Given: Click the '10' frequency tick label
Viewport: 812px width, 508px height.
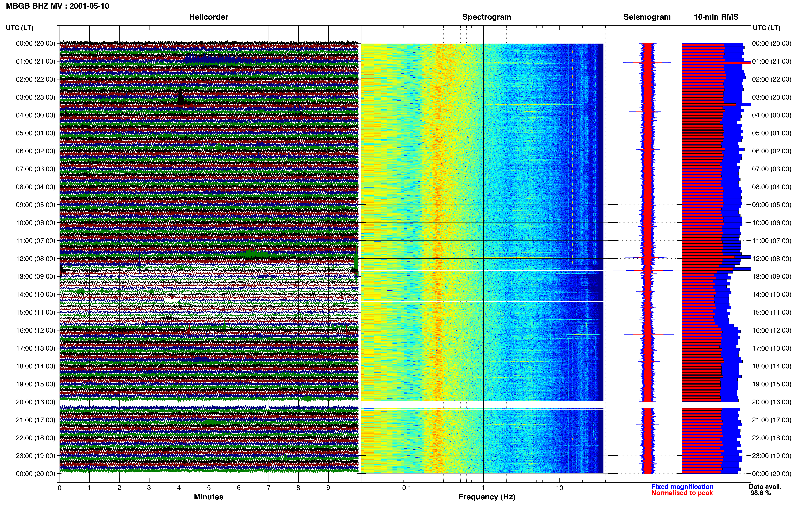Looking at the screenshot, I should [x=559, y=488].
